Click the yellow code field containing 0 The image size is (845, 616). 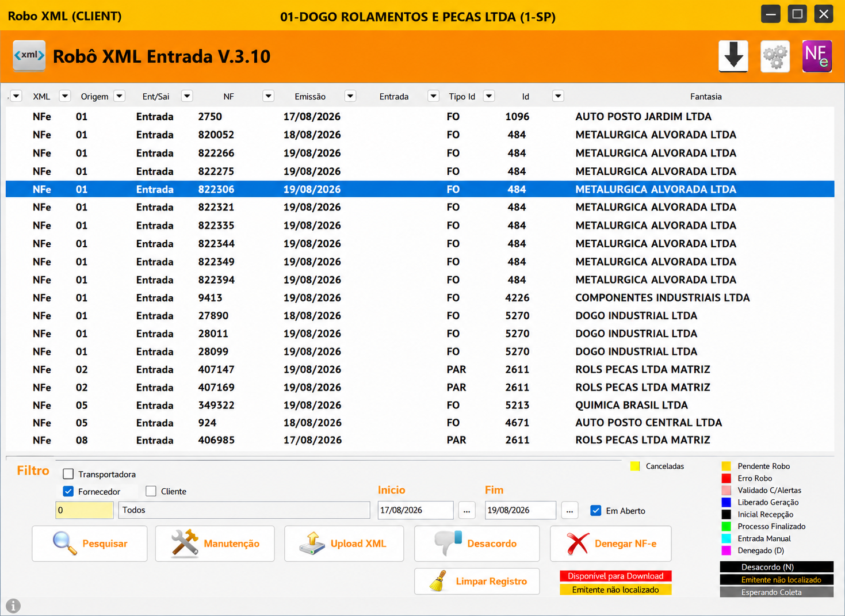coord(85,510)
